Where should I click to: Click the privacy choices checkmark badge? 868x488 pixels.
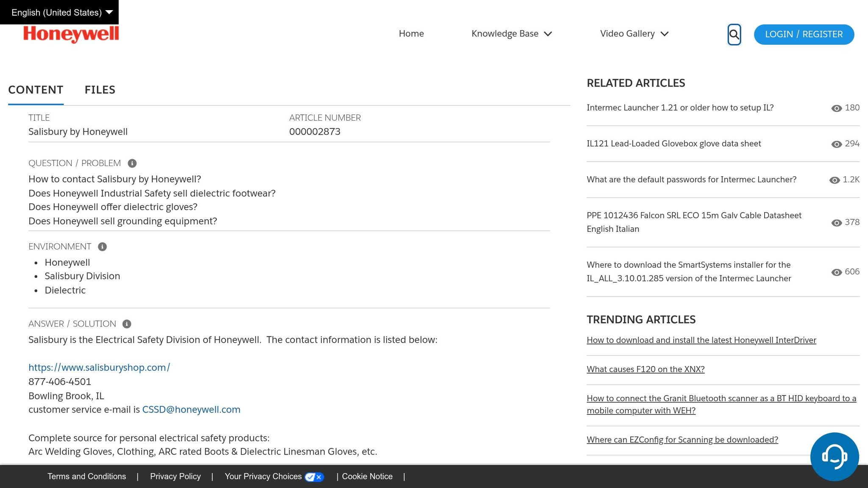(x=314, y=477)
